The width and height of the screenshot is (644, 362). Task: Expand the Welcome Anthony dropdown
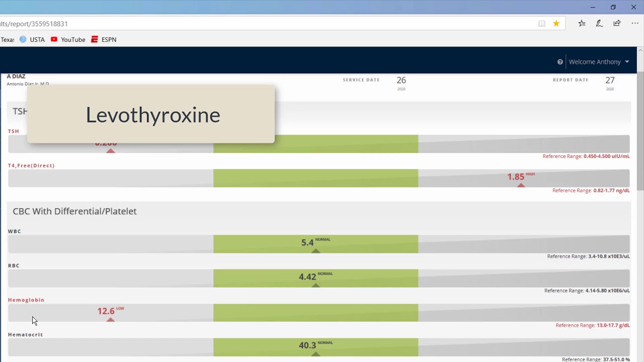click(x=599, y=62)
